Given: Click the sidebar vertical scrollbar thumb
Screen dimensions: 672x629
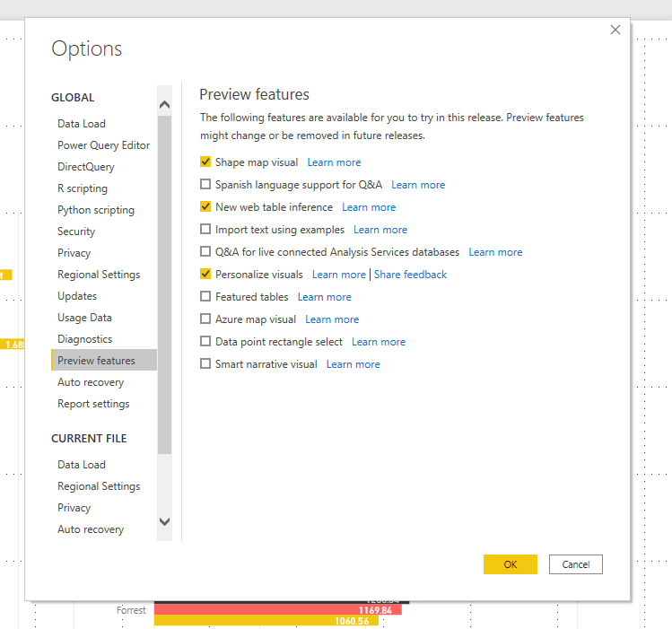Looking at the screenshot, I should (164, 284).
